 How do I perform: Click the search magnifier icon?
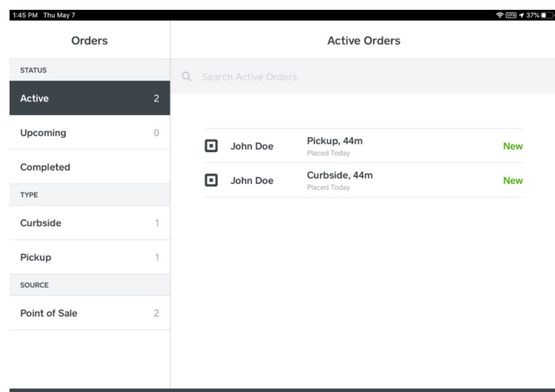(187, 77)
